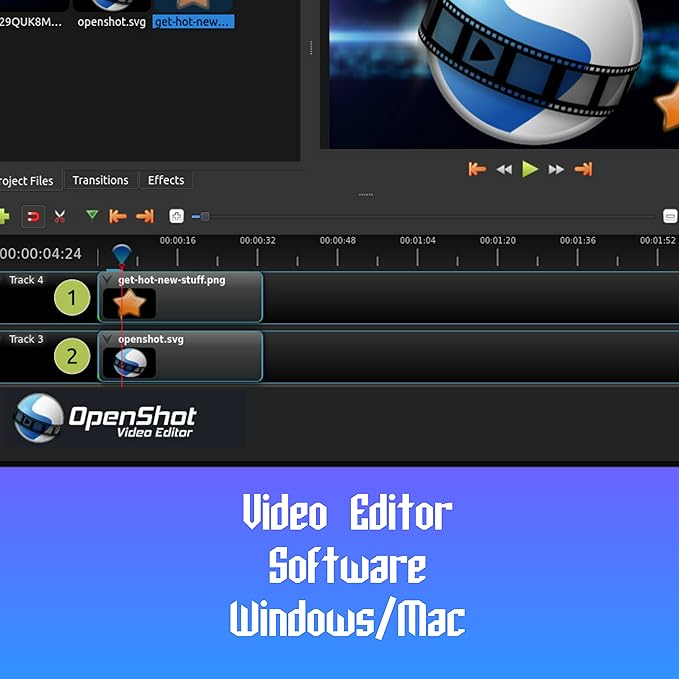Click the timeline zoom in icon

[176, 216]
